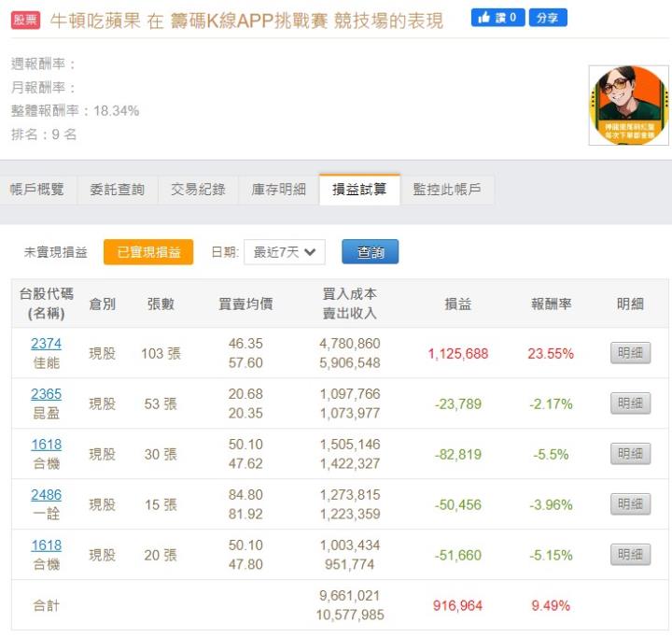Open stock link 2486 一詮
Viewport: 672px width, 637px height.
tap(47, 495)
